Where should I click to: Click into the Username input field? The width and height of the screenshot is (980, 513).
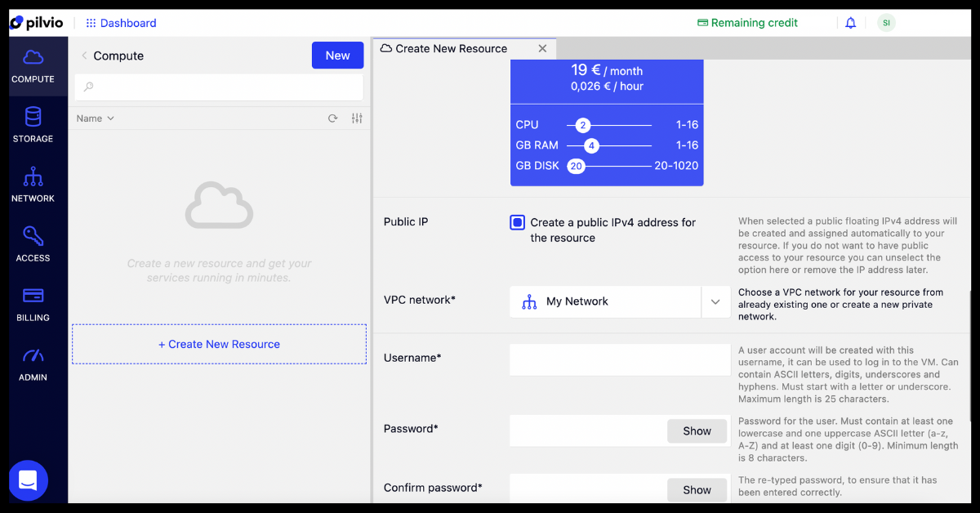coord(619,359)
